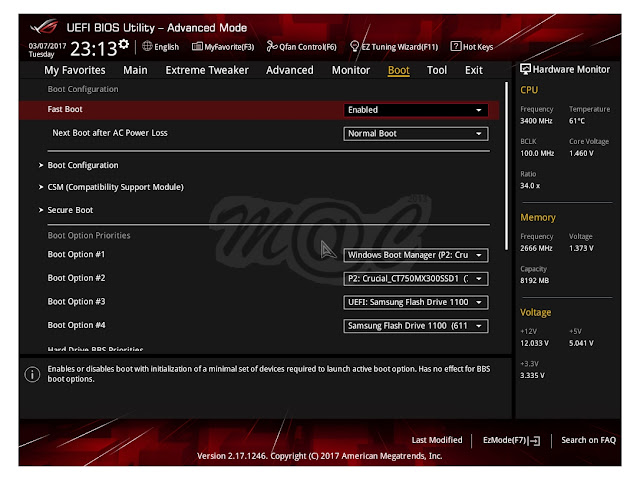Click the ROG logo in header
Screen dimensions: 640x480
point(44,27)
